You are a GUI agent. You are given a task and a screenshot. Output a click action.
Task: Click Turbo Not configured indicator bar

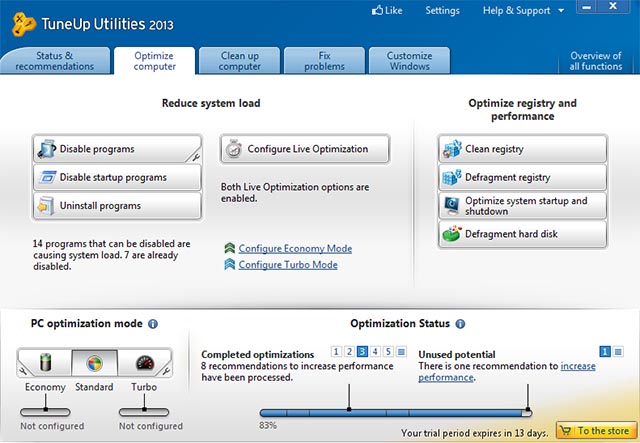(144, 412)
